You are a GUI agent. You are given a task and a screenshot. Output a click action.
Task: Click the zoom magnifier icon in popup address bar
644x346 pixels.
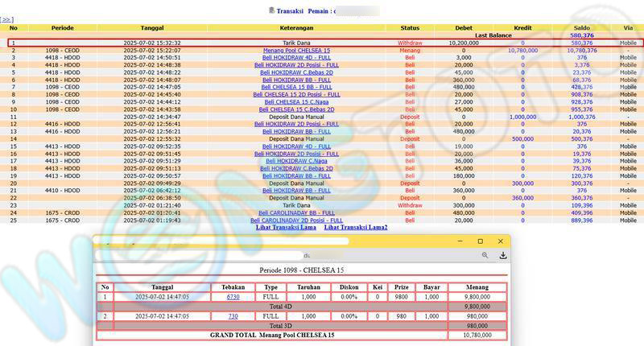click(485, 255)
